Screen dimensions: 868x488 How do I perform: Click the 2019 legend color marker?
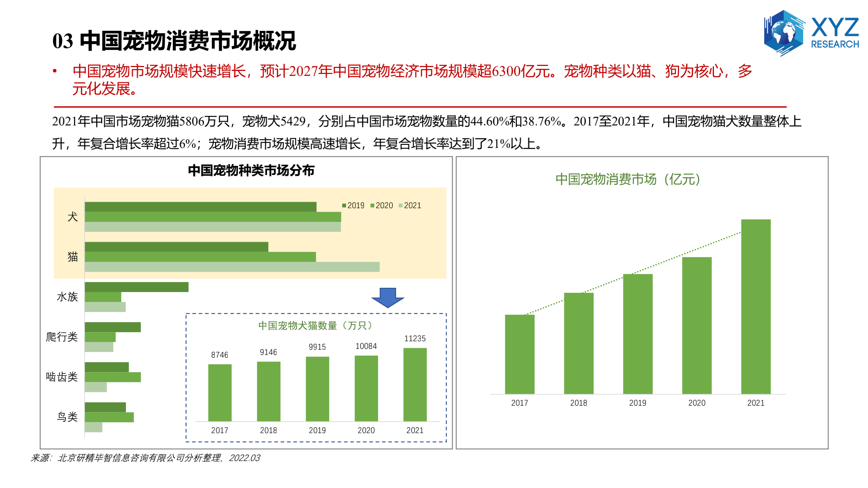coord(344,205)
